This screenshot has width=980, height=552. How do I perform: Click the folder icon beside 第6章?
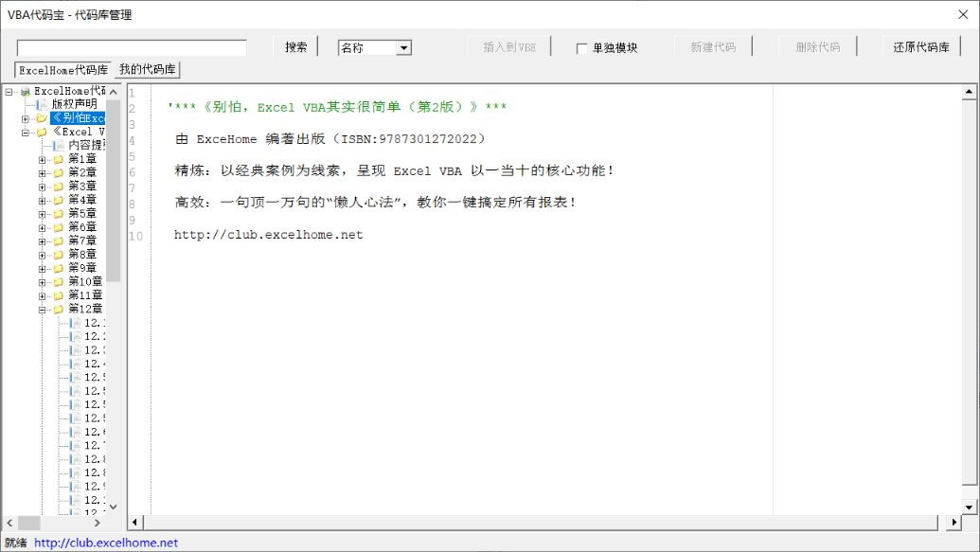point(59,227)
